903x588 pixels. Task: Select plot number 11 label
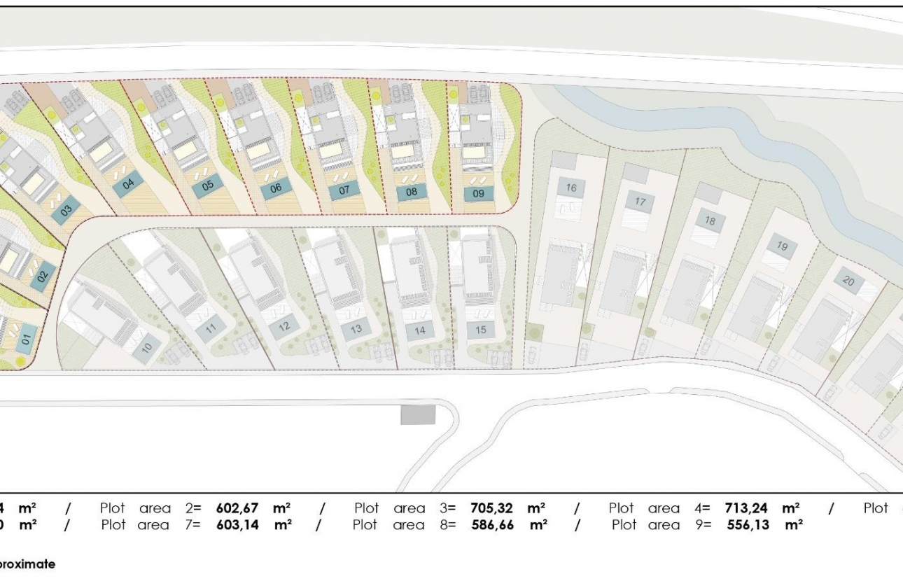point(211,328)
